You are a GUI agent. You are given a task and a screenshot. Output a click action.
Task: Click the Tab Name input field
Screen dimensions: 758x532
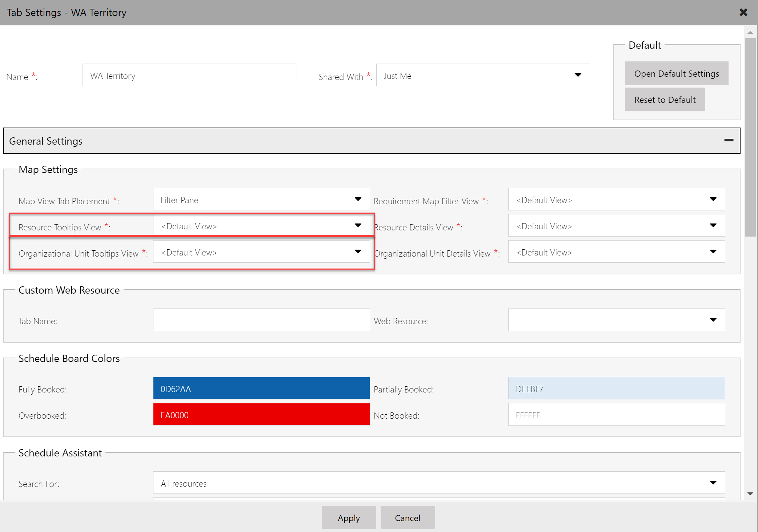click(261, 319)
